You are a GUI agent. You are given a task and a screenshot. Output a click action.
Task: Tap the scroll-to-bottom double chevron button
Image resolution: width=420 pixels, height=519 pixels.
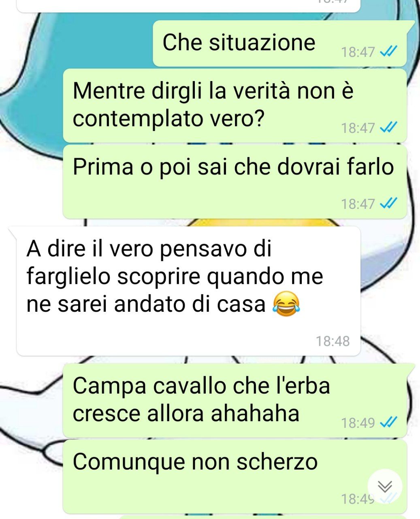385,486
